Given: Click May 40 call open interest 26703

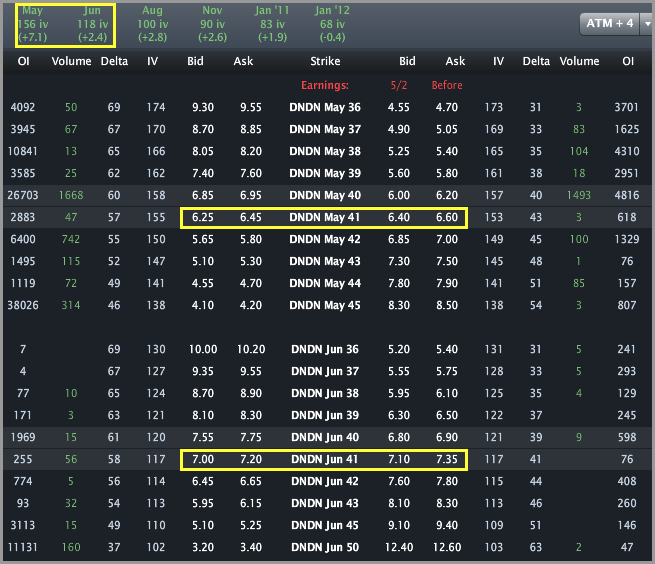Looking at the screenshot, I should tap(23, 196).
